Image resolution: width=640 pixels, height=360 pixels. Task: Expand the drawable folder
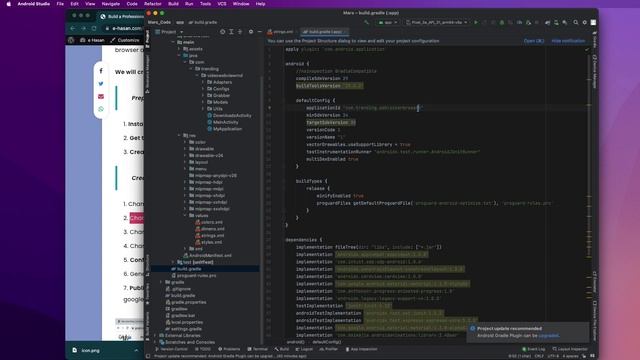pyautogui.click(x=185, y=149)
